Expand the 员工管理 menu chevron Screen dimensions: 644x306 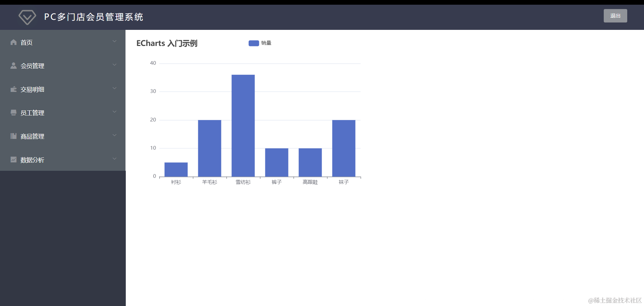point(114,112)
